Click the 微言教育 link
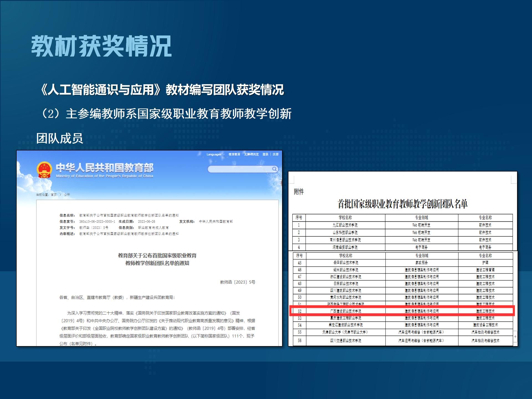The width and height of the screenshot is (532, 399). [234, 154]
